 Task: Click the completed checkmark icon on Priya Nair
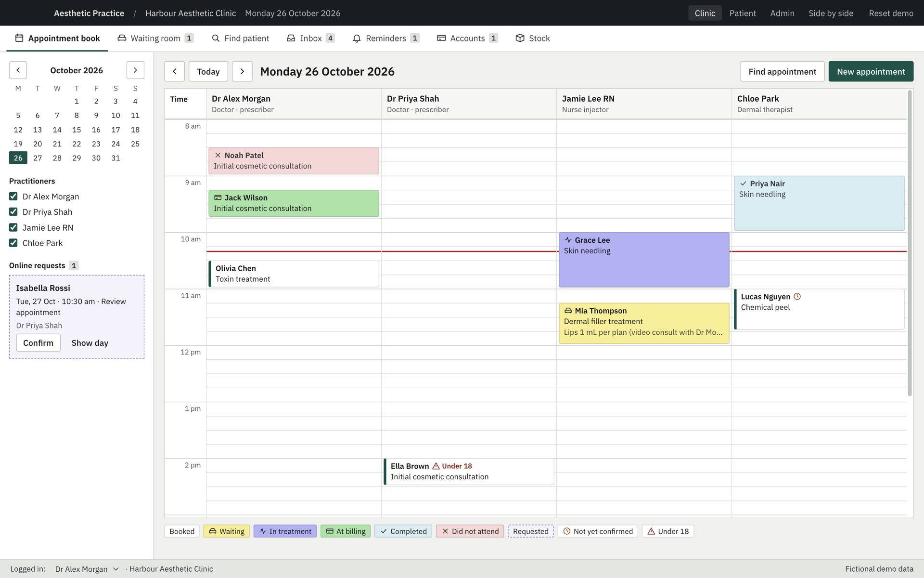tap(744, 184)
